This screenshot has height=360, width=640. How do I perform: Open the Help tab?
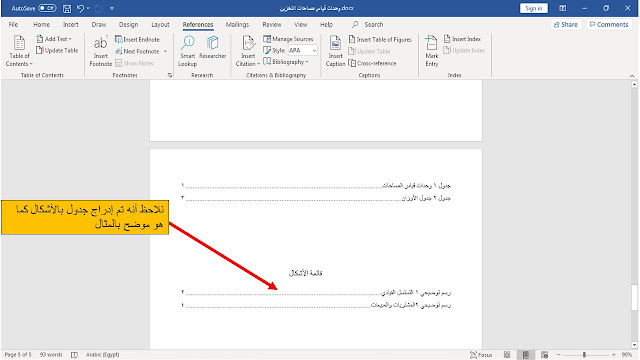point(326,24)
